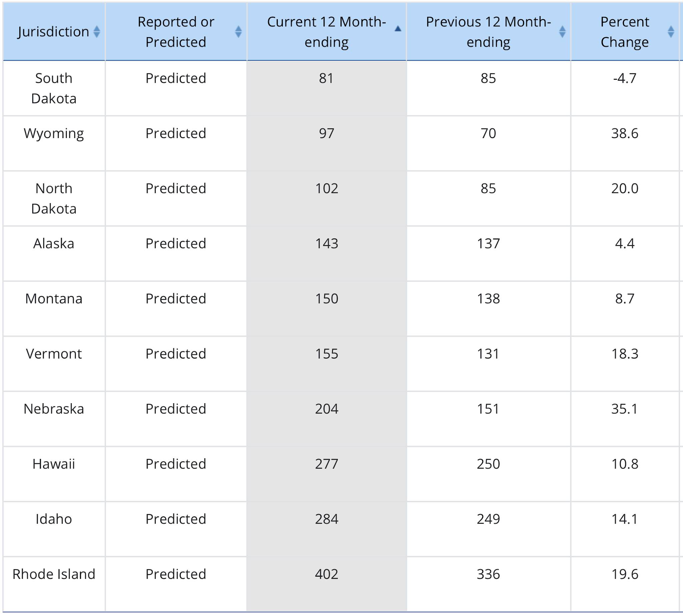Click the Previous 12 Month-ending header text
683x616 pixels.
[488, 32]
